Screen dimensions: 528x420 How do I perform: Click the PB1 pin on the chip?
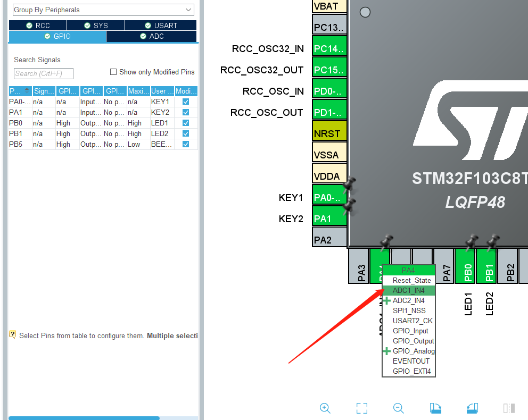pos(486,266)
